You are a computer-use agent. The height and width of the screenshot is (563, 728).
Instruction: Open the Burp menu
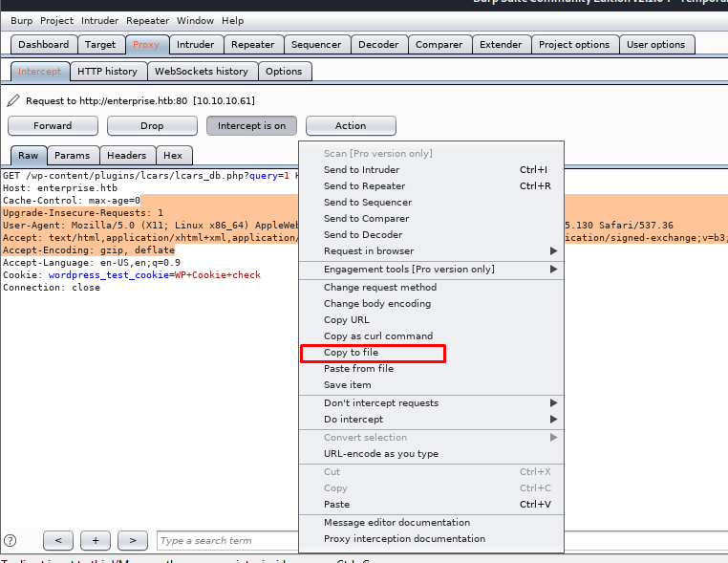tap(21, 21)
